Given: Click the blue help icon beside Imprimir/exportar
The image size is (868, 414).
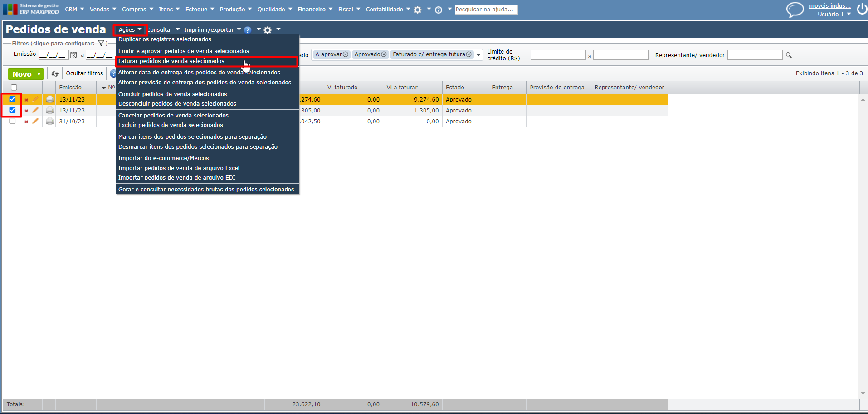Looking at the screenshot, I should pyautogui.click(x=248, y=30).
